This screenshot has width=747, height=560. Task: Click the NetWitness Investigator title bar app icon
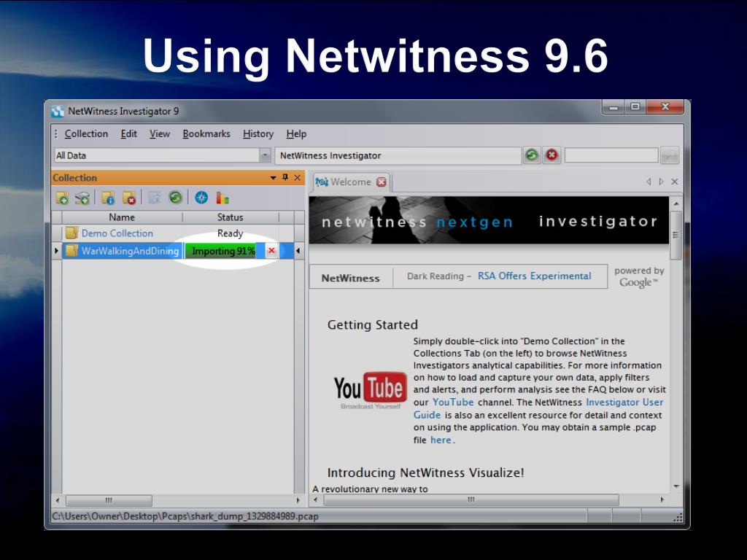click(x=58, y=112)
